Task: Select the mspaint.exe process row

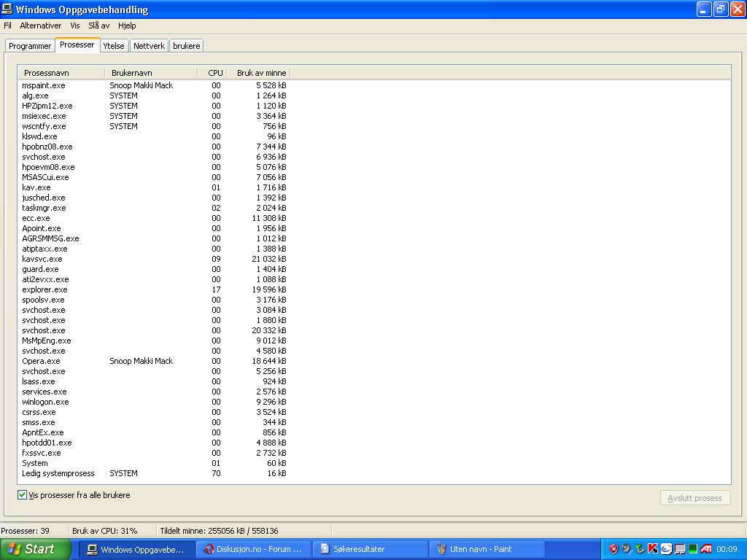Action: (154, 85)
